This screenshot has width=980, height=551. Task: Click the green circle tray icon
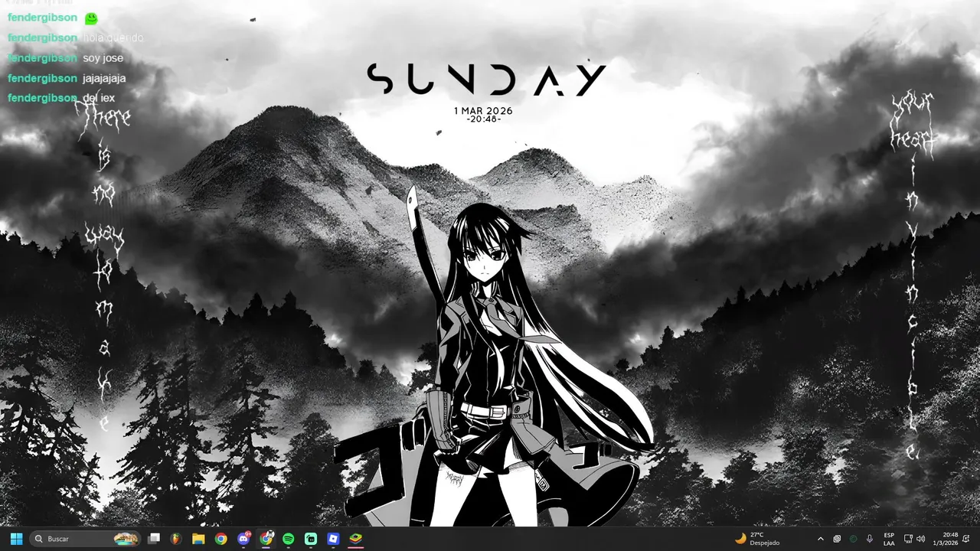853,539
